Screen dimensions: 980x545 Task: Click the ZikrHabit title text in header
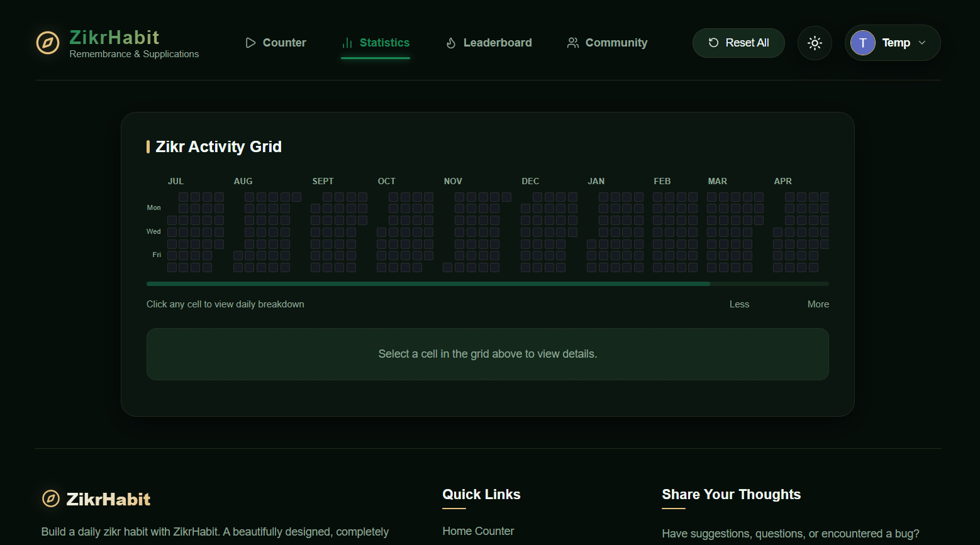coord(114,37)
